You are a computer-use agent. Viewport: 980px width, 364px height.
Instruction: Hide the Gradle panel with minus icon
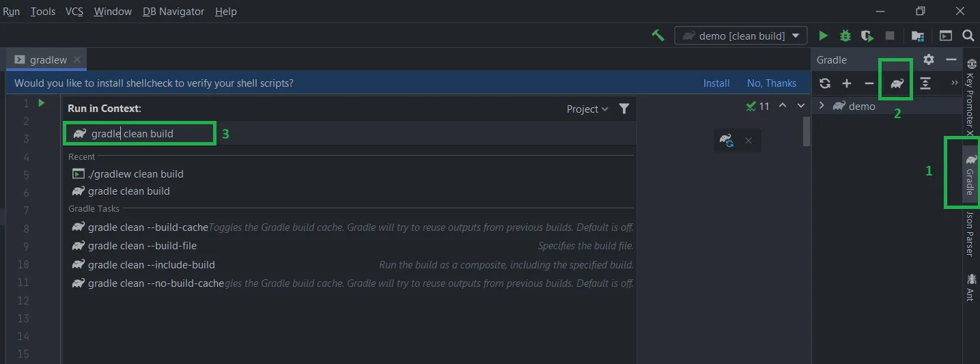click(951, 59)
